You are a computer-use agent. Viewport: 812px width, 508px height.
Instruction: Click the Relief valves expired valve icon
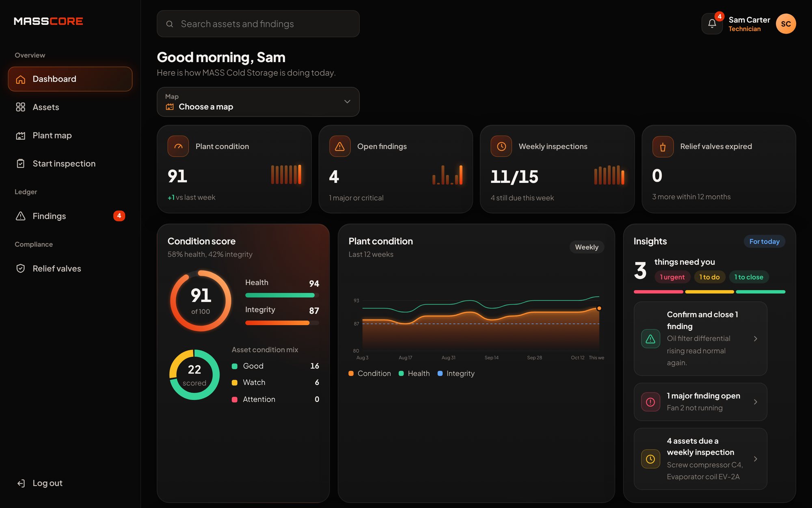pyautogui.click(x=663, y=146)
